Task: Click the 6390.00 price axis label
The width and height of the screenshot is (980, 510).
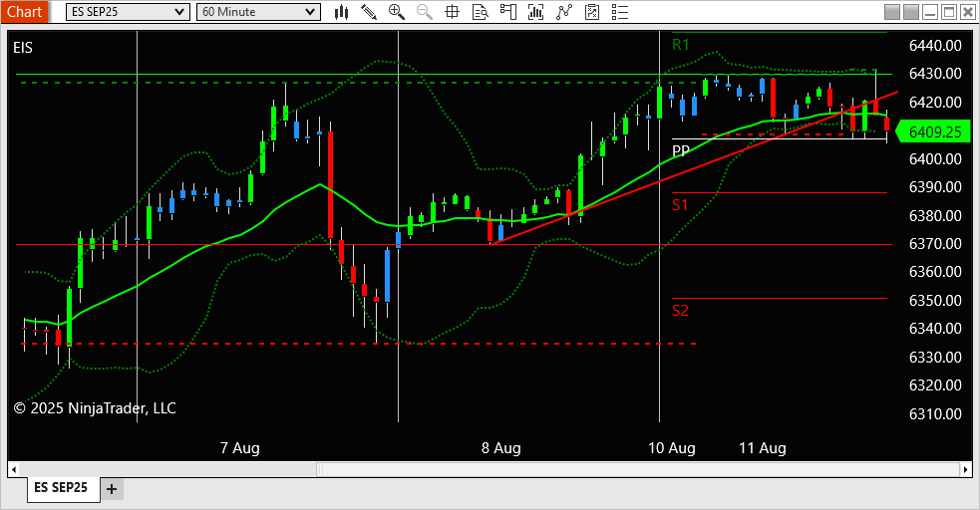Action: point(935,187)
